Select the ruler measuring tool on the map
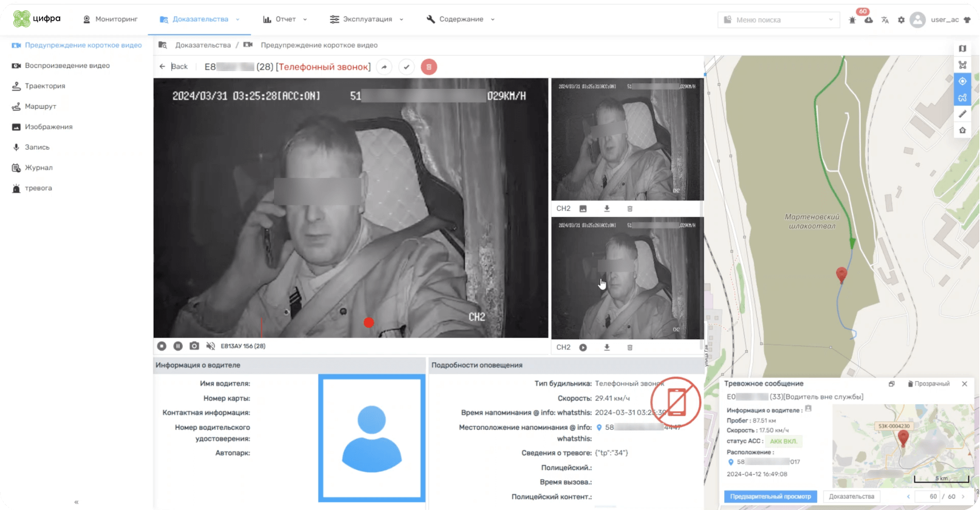The height and width of the screenshot is (510, 980). [x=962, y=114]
